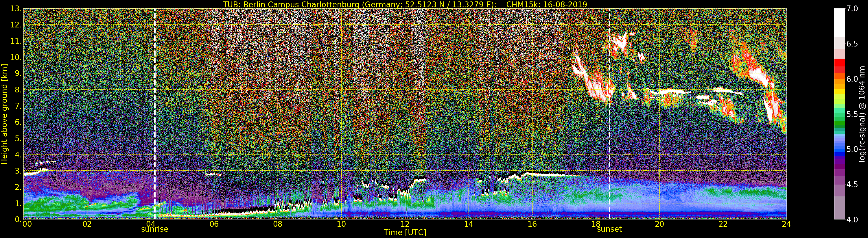The height and width of the screenshot is (238, 868).
Task: Click the time tick label '04'
Action: pyautogui.click(x=151, y=224)
